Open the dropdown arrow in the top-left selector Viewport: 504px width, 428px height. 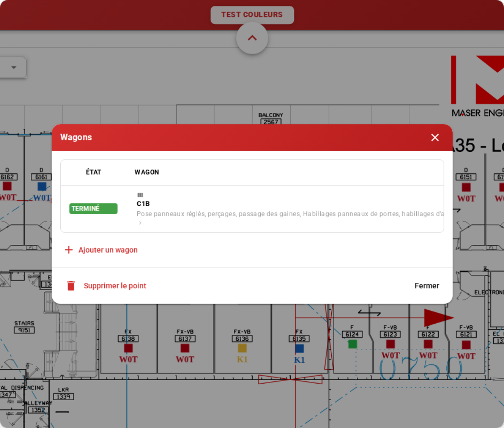(x=13, y=68)
